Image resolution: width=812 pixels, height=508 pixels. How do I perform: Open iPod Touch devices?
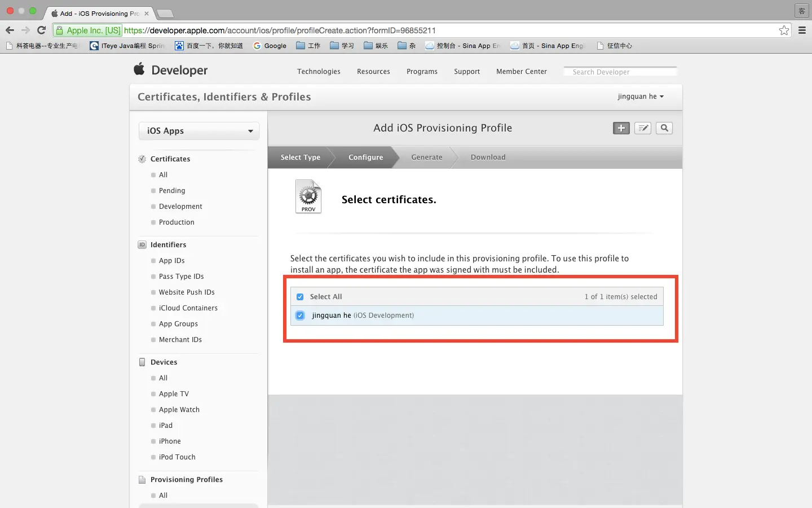point(177,457)
